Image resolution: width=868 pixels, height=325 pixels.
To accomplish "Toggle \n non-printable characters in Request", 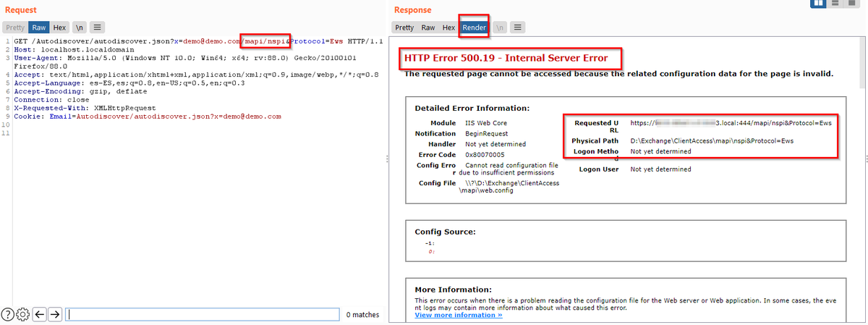I will 79,28.
